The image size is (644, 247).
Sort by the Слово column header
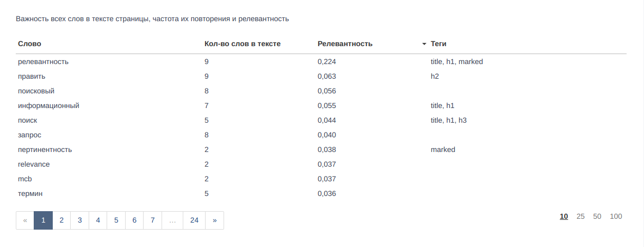(x=29, y=44)
